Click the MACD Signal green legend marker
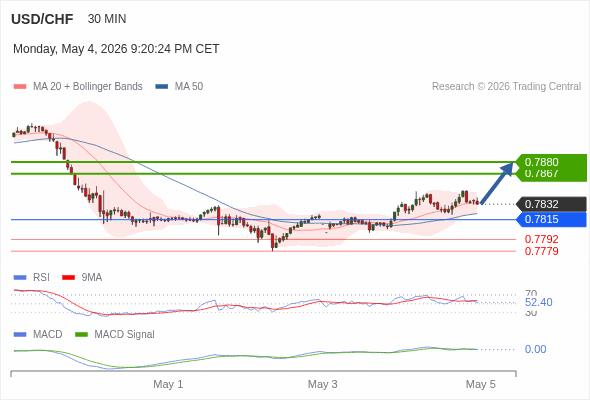Screen dimensions: 590x400 pos(81,335)
